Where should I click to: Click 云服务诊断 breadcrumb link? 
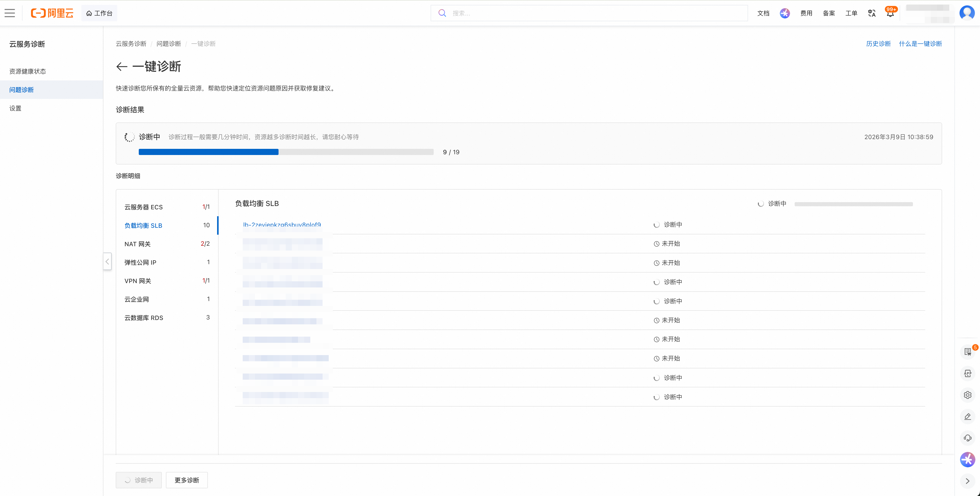click(131, 44)
